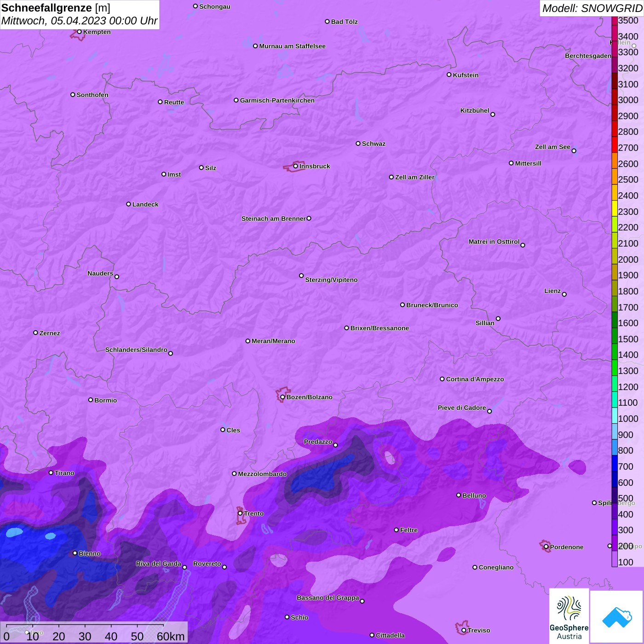Viewport: 644px width, 644px height.
Task: Click the Reutte label
Action: click(174, 102)
